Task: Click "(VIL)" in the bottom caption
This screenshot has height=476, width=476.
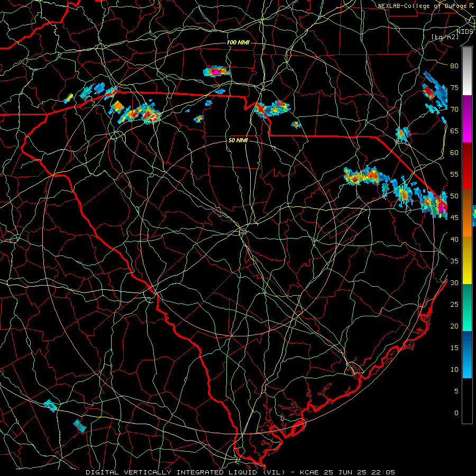Action: (274, 472)
